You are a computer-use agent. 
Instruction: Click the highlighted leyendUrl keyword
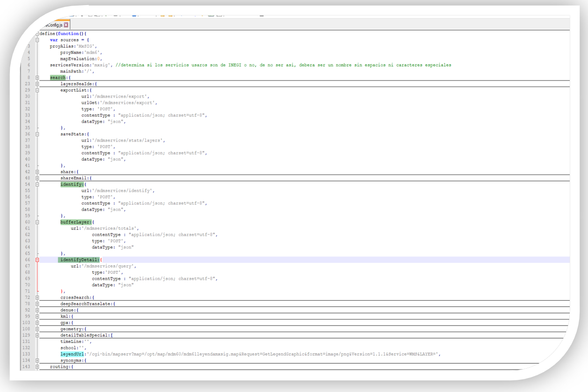pos(72,355)
